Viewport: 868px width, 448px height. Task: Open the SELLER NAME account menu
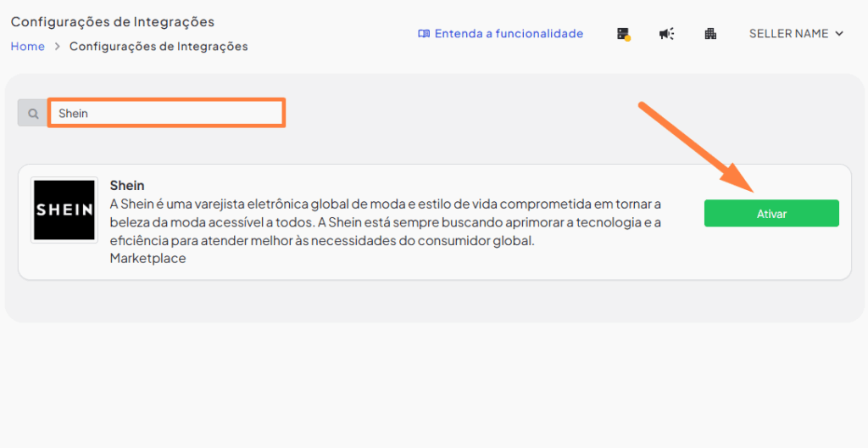788,34
